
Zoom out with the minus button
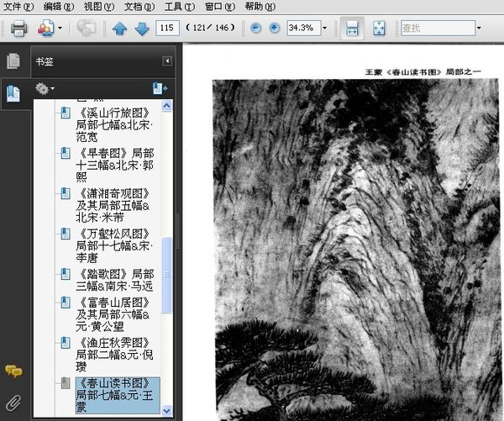pyautogui.click(x=256, y=28)
